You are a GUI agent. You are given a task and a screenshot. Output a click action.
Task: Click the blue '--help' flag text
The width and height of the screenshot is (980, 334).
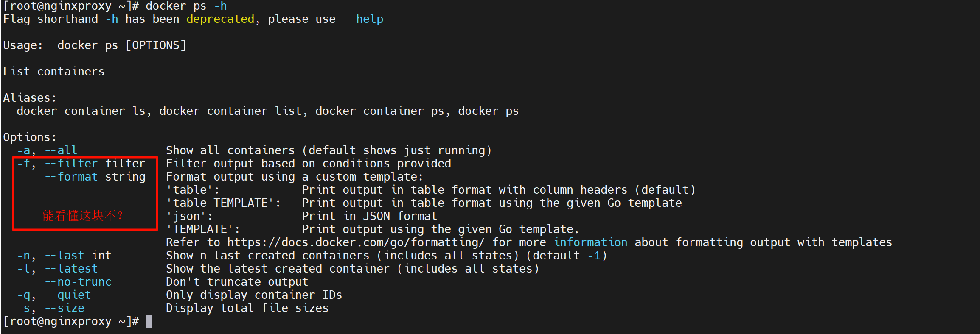point(363,19)
